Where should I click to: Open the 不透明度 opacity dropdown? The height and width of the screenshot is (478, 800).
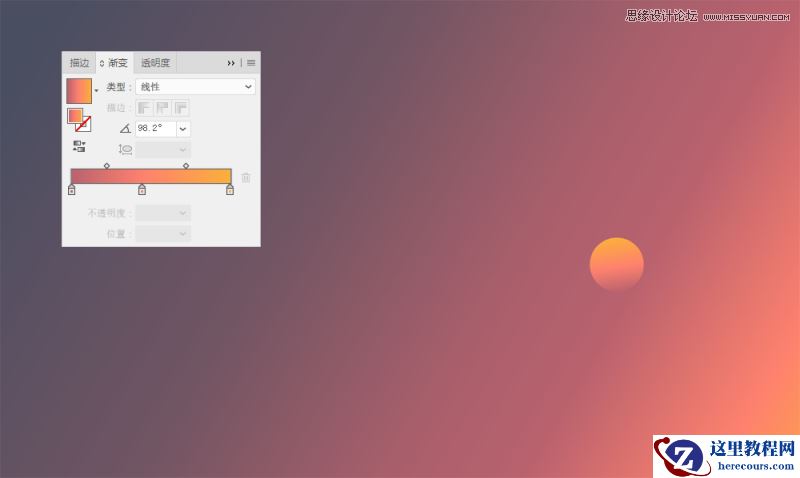click(163, 213)
